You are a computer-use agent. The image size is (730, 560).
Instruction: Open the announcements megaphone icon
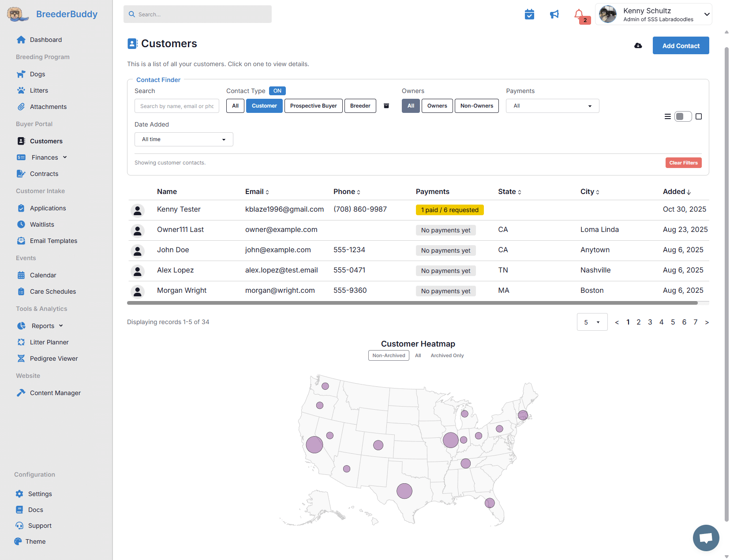(x=554, y=15)
